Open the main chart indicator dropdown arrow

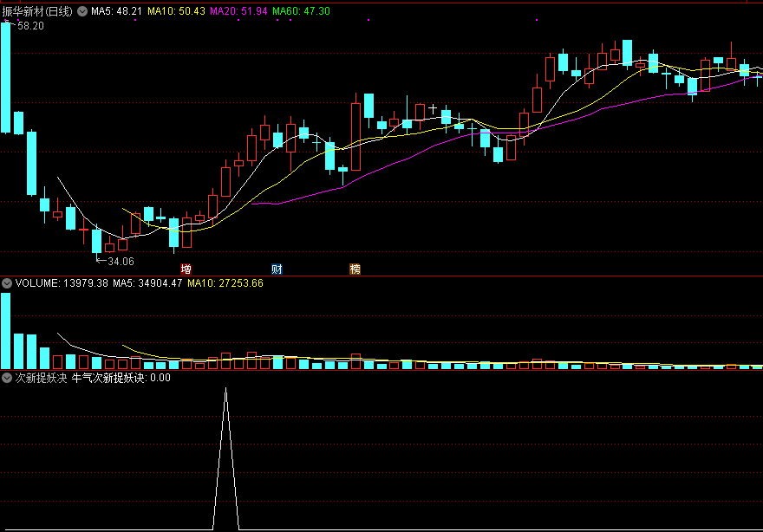[x=82, y=11]
